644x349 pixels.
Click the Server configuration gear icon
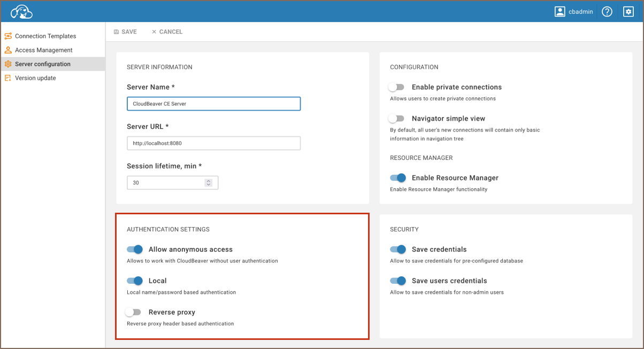(x=8, y=64)
